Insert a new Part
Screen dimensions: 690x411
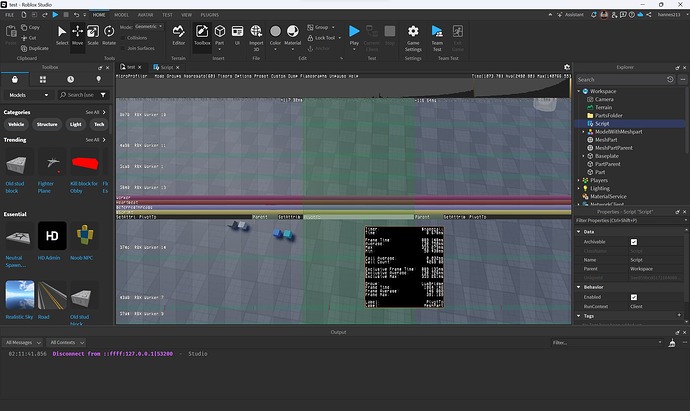[x=220, y=37]
